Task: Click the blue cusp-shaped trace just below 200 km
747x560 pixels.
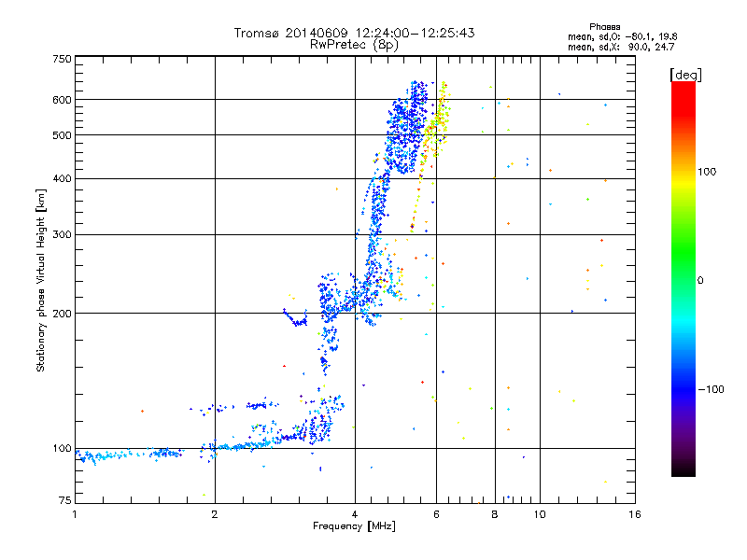Action: point(295,317)
